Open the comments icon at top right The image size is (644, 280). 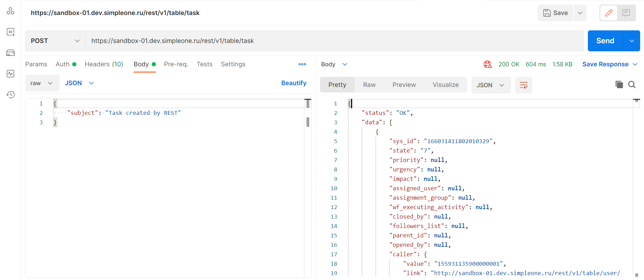[x=626, y=13]
